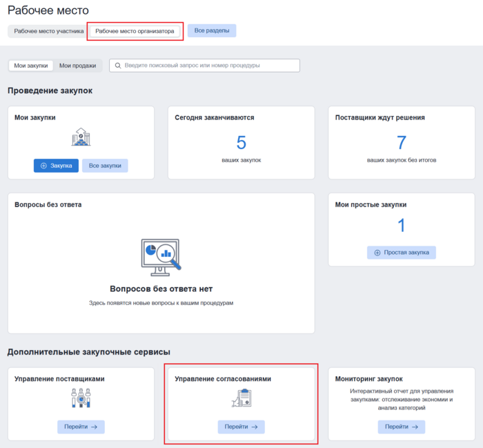The image size is (483, 448).
Task: Click the Все закупки button
Action: [105, 166]
